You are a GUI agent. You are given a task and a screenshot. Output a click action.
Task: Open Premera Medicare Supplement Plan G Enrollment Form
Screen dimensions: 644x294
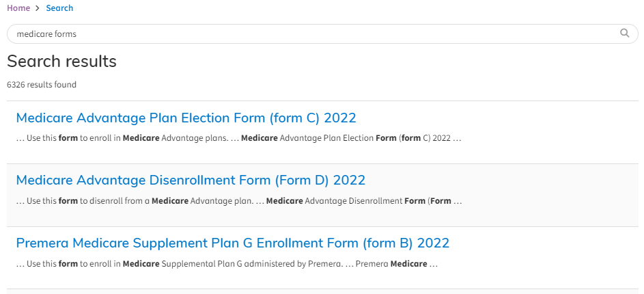[232, 243]
